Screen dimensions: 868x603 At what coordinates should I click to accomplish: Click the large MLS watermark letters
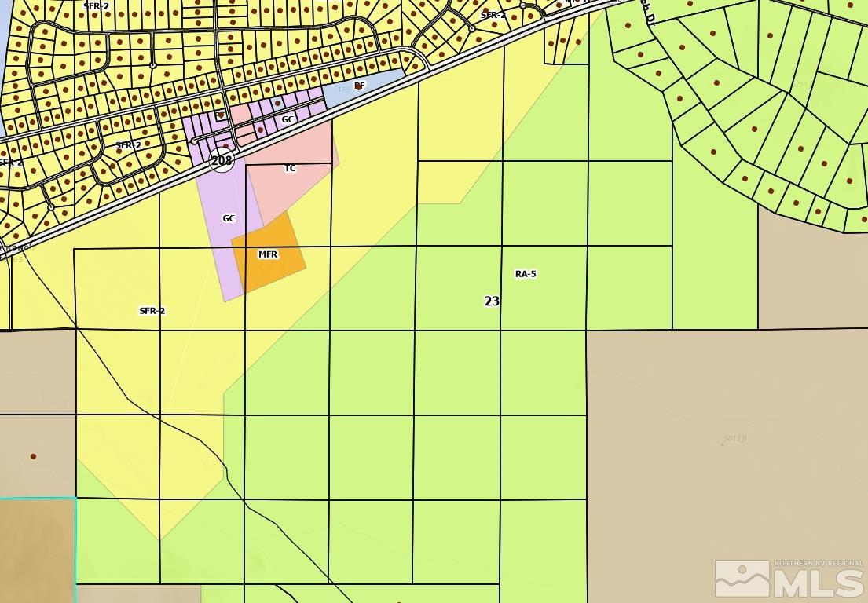coord(819,583)
